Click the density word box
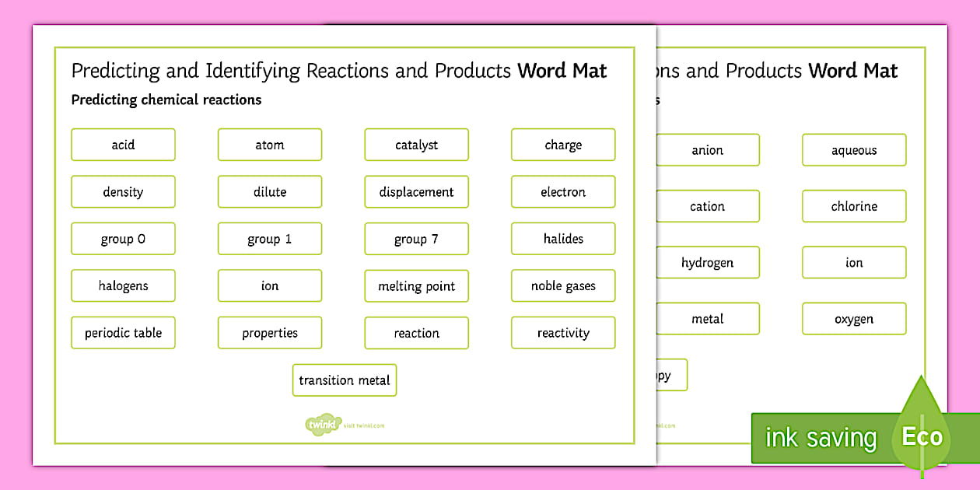This screenshot has width=980, height=490. pos(123,191)
